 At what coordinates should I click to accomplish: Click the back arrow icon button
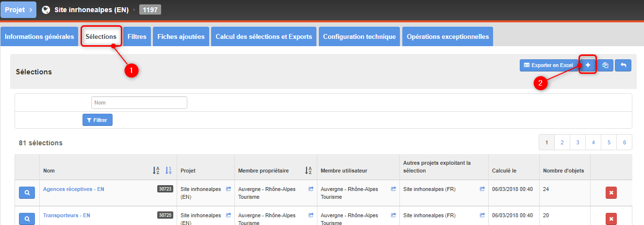(623, 65)
